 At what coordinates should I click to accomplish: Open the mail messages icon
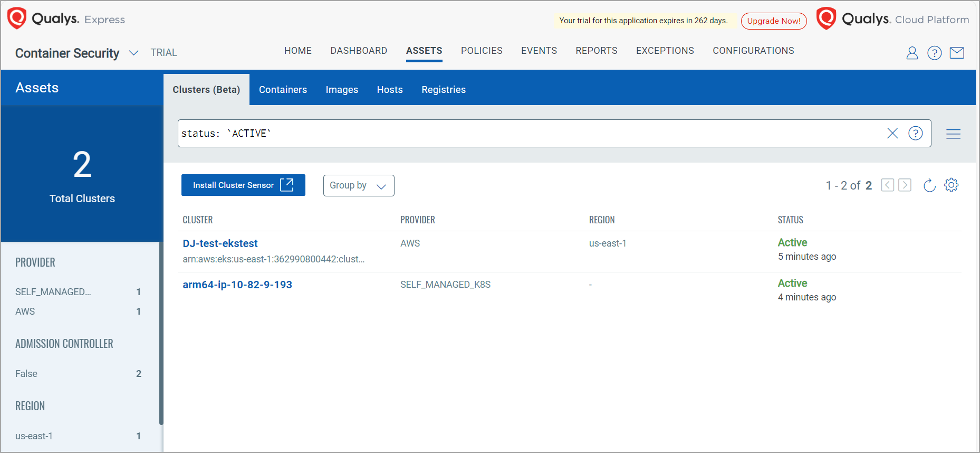(957, 53)
